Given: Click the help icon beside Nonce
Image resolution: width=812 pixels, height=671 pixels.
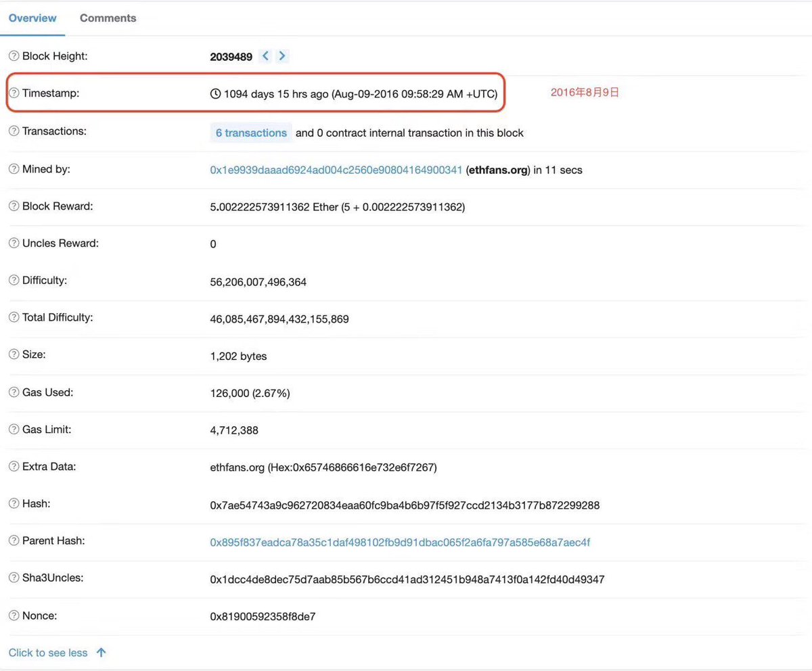Looking at the screenshot, I should [14, 616].
